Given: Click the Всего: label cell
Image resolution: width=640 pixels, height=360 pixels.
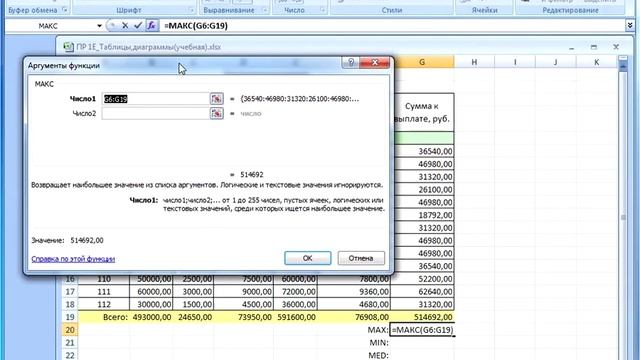Looking at the screenshot, I should click(104, 317).
